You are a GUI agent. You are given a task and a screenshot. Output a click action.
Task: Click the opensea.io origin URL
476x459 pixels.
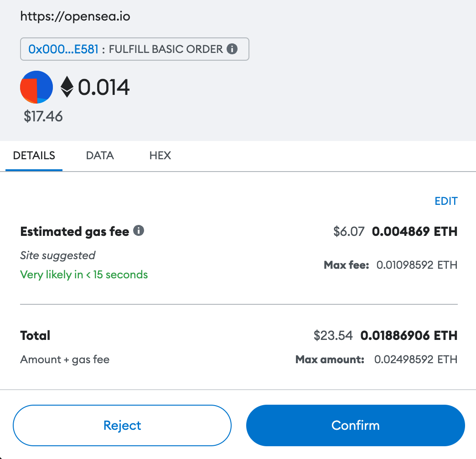pyautogui.click(x=75, y=17)
